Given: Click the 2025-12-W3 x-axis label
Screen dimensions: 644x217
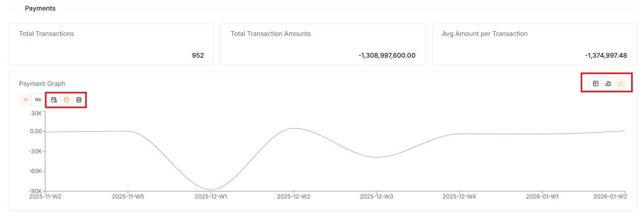Looking at the screenshot, I should [x=377, y=196].
